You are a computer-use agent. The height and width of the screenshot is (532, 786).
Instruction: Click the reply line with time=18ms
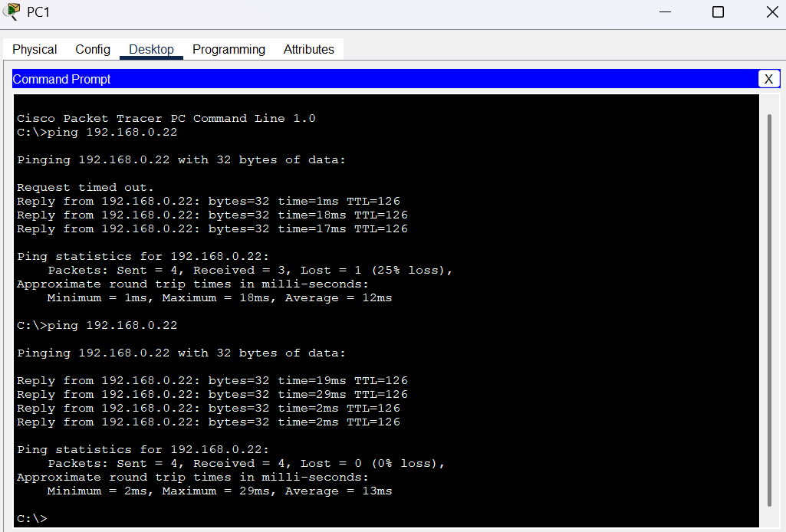pyautogui.click(x=212, y=215)
